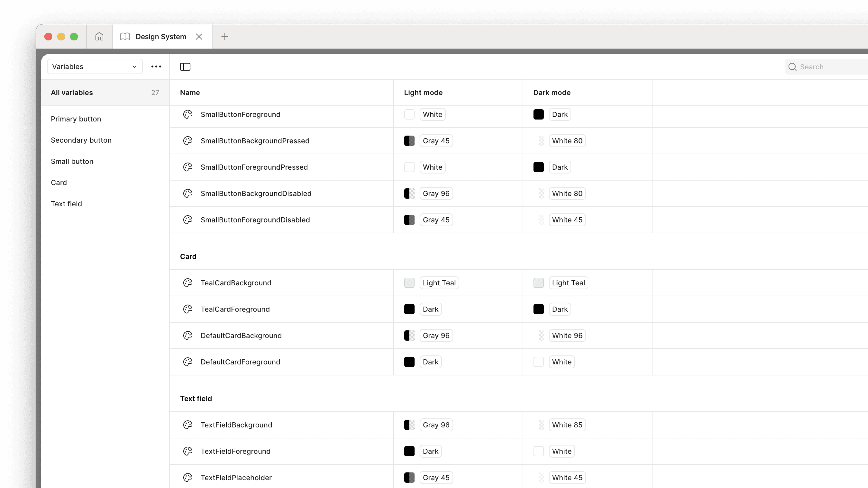
Task: Select the Design System tab
Action: pyautogui.click(x=161, y=36)
